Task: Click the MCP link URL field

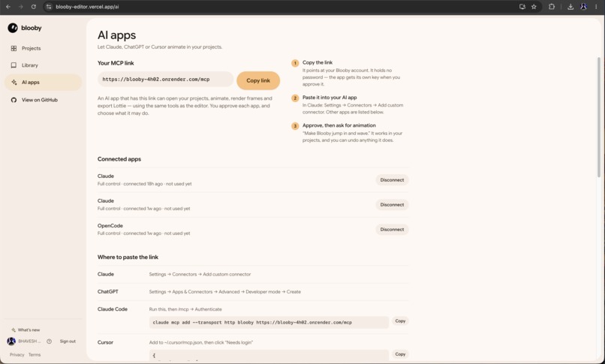Action: [x=166, y=80]
